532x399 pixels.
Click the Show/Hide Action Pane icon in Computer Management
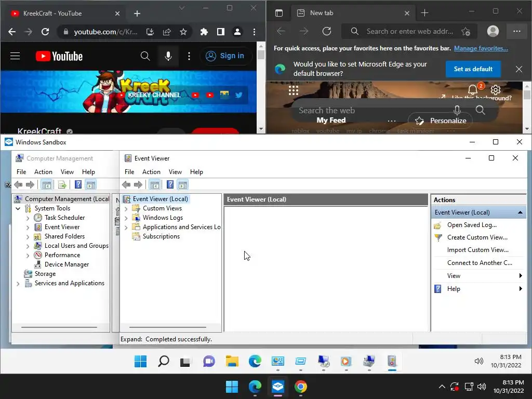click(x=90, y=184)
